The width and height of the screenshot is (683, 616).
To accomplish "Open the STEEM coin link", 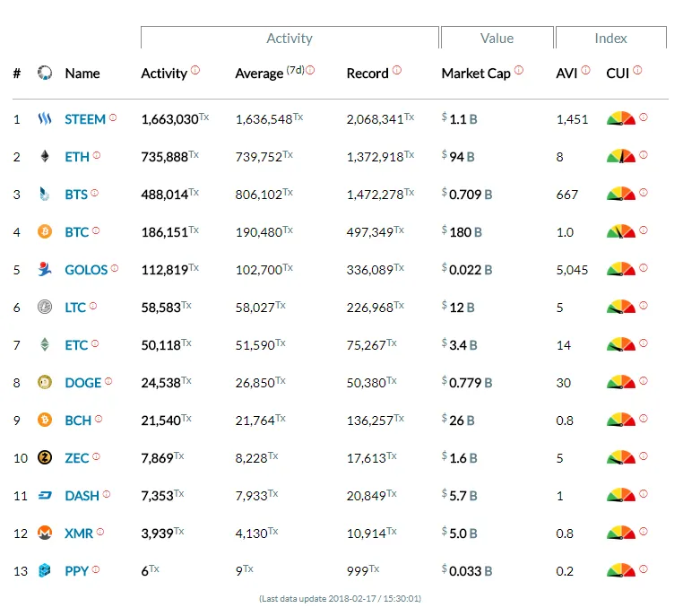I will click(85, 119).
